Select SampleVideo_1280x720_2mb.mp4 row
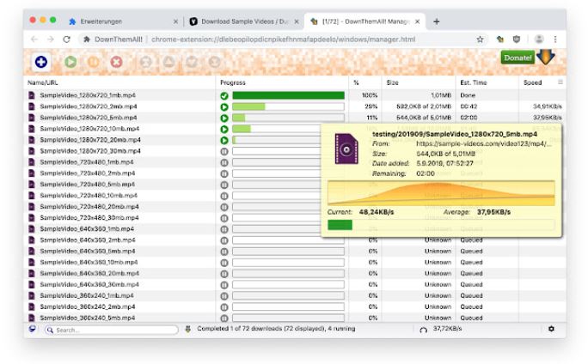This screenshot has width=588, height=364. [x=295, y=106]
